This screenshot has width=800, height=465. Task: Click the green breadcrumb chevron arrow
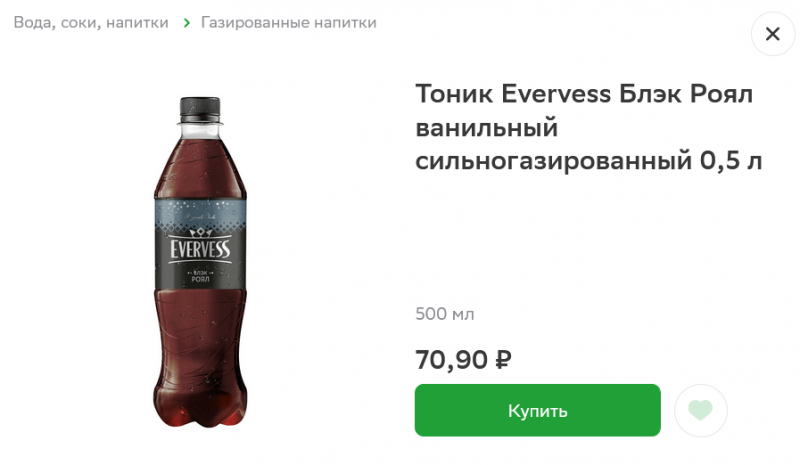tap(187, 23)
